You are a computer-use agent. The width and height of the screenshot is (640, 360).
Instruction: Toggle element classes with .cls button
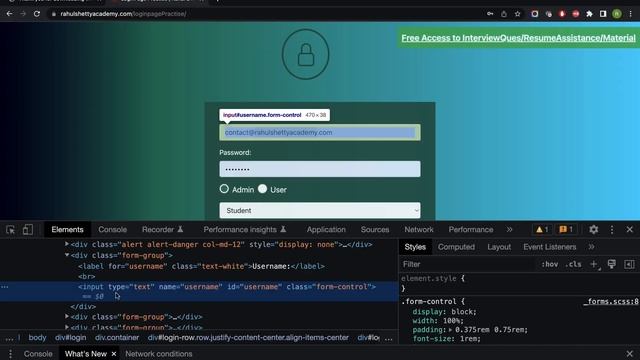(573, 264)
